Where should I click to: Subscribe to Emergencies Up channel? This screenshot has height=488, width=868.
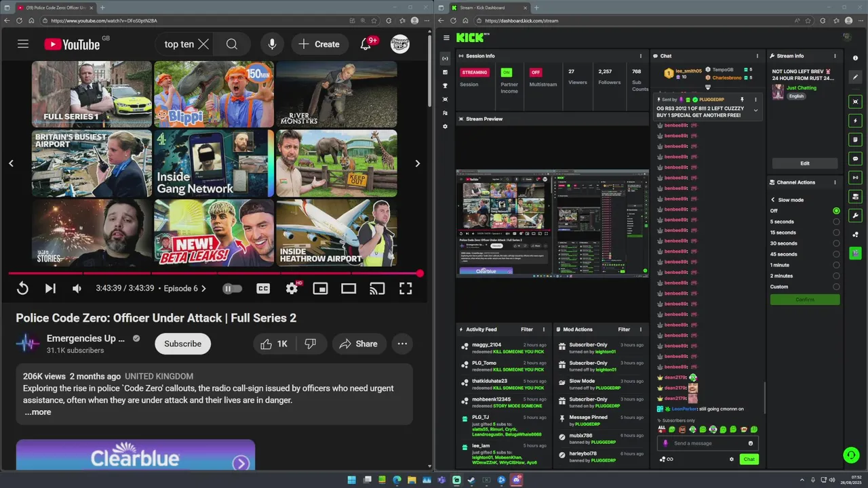182,344
